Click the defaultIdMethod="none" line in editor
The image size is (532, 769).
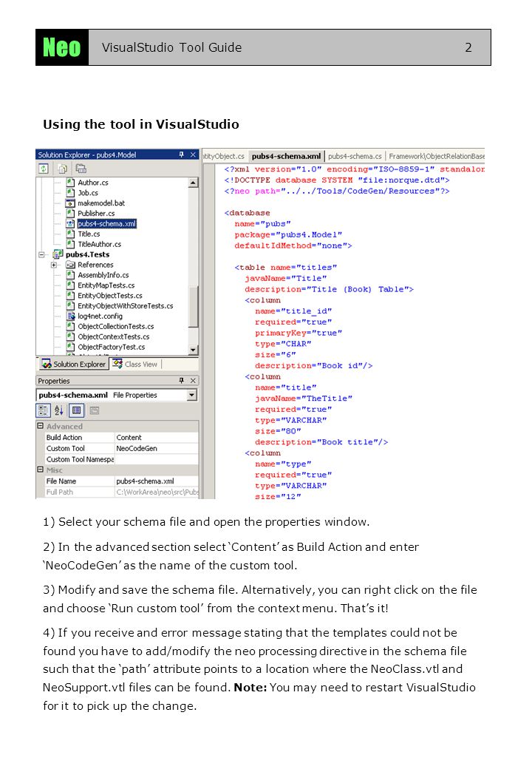(293, 245)
